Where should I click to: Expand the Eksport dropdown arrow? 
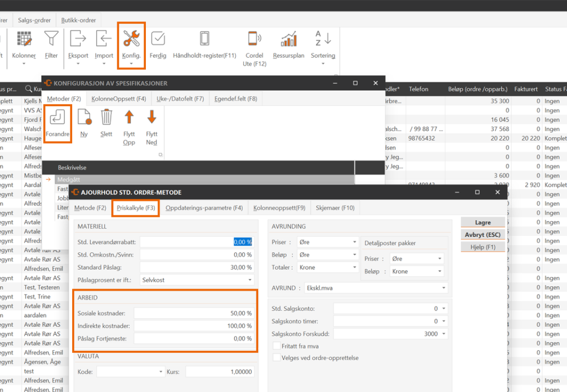[x=78, y=64]
